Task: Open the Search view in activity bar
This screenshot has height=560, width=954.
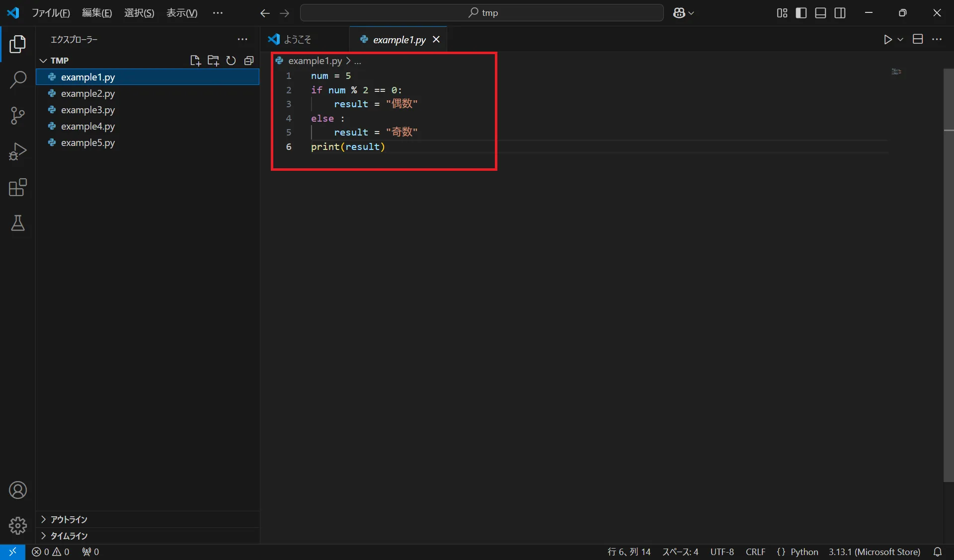Action: pyautogui.click(x=18, y=79)
